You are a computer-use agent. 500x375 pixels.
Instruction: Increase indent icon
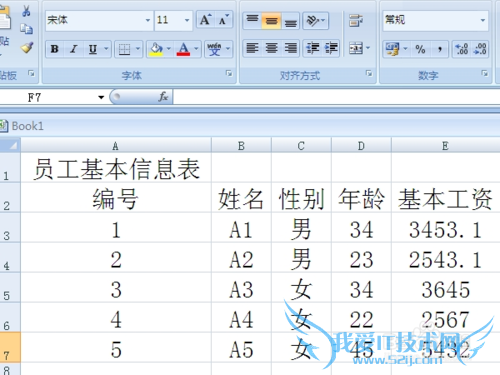(x=331, y=48)
